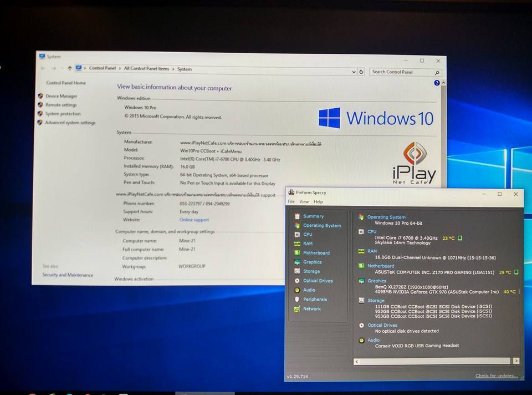Open Remote settings in System window
532x395 pixels.
pyautogui.click(x=61, y=105)
